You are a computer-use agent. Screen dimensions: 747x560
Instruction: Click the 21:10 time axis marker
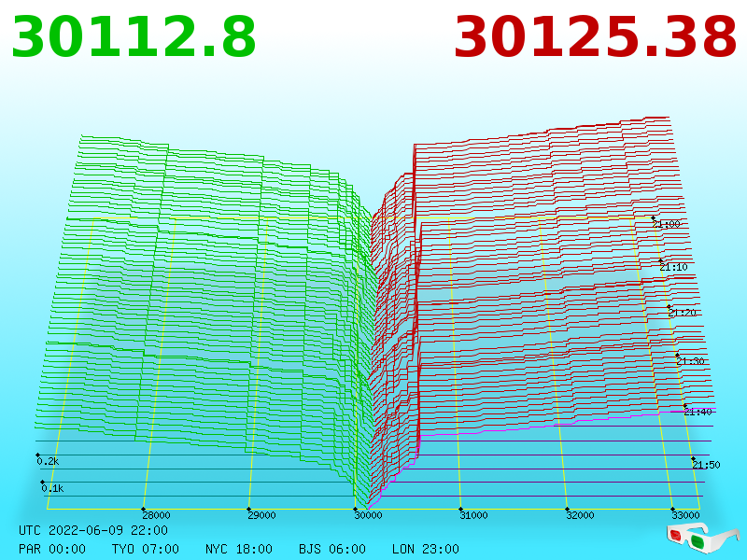click(673, 267)
